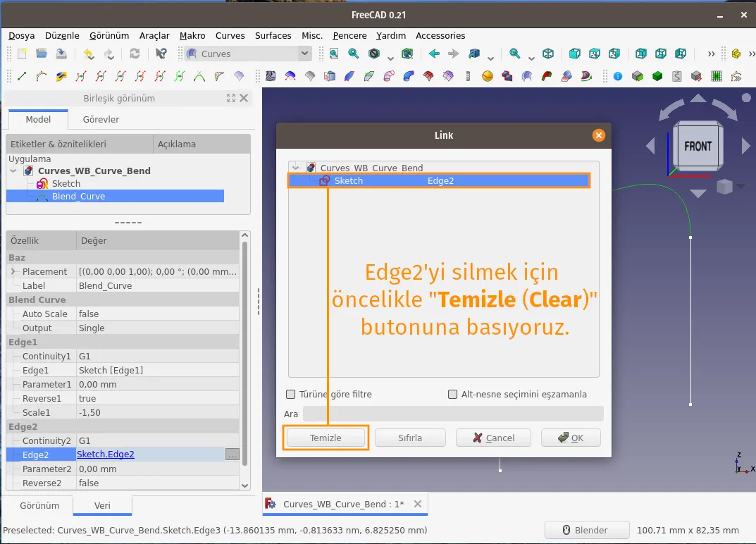
Task: Collapse Curves_WB_Curve_Bend in Link dialog
Action: point(295,167)
